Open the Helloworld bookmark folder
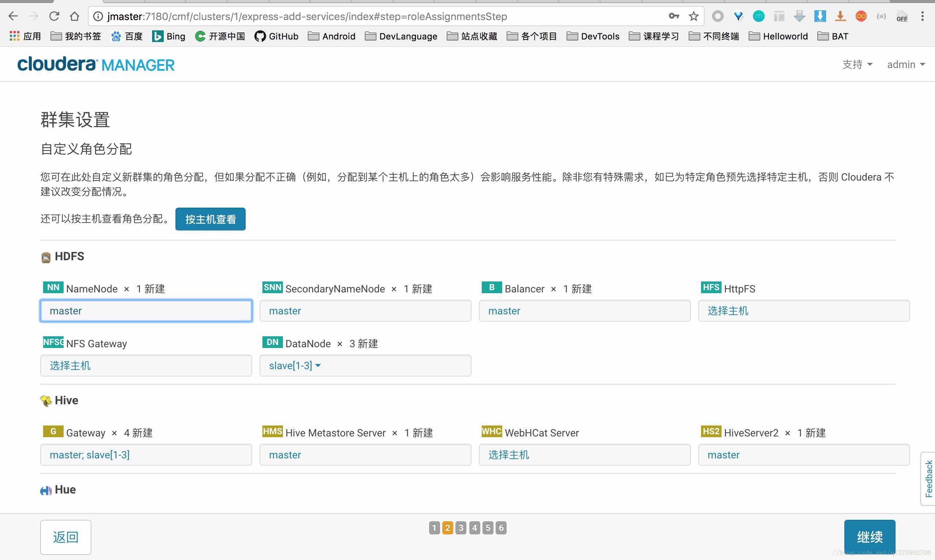 click(779, 36)
